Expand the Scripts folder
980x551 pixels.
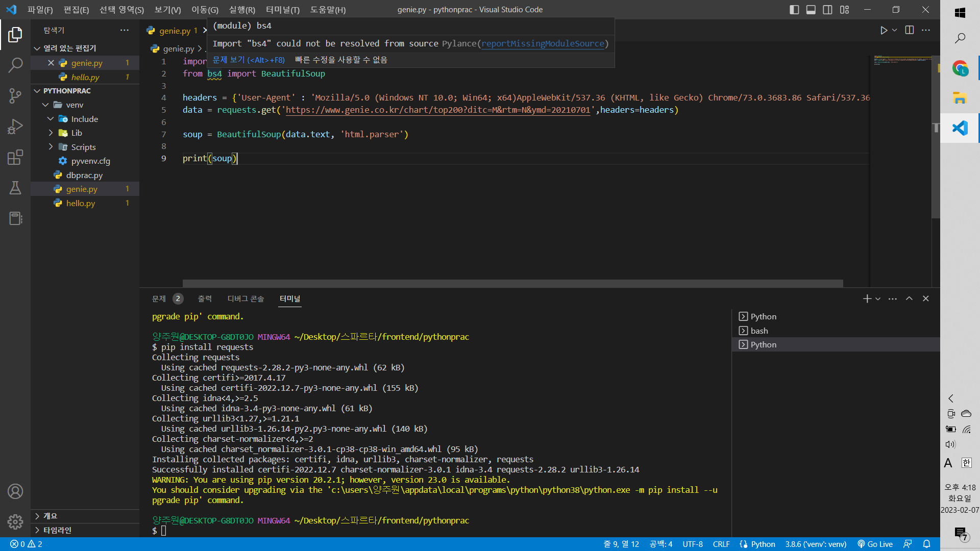click(x=51, y=147)
